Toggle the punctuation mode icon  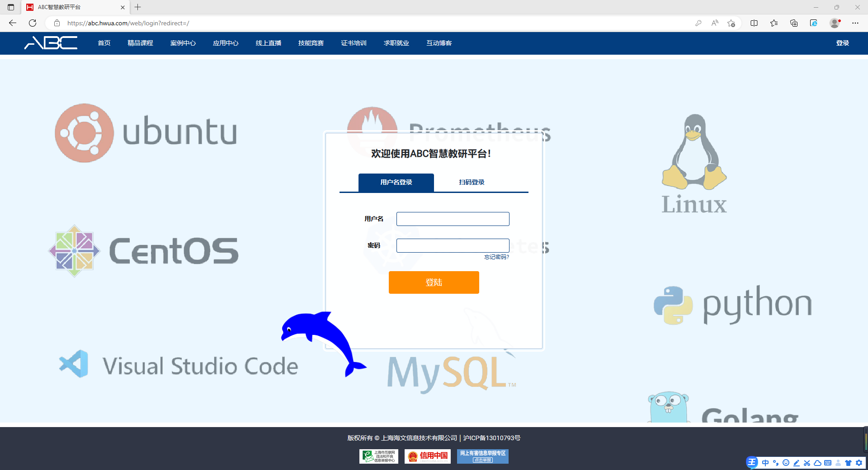[776, 463]
